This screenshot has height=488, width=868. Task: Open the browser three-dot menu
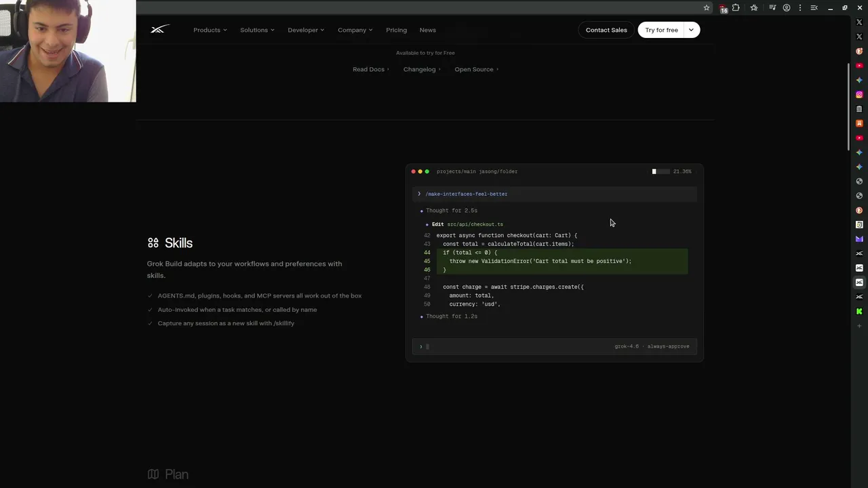click(800, 8)
